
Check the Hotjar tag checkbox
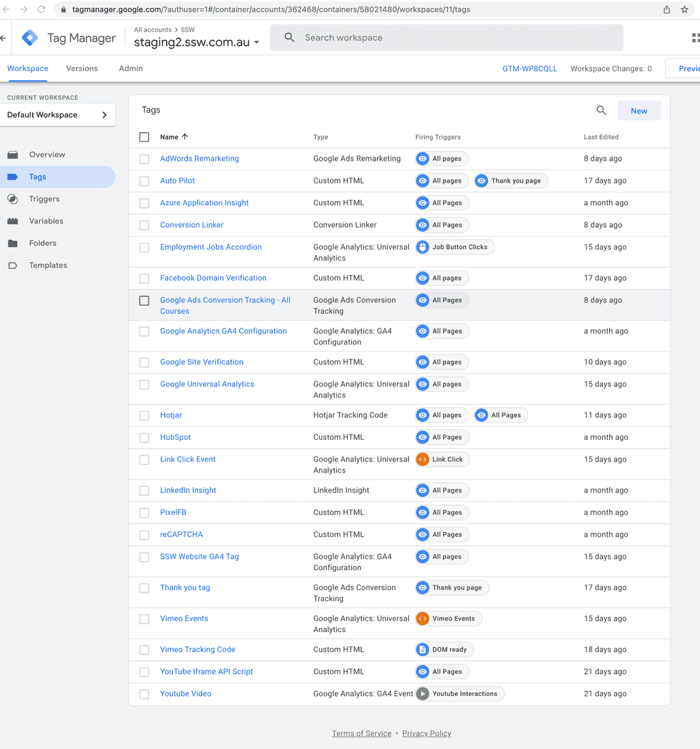click(144, 415)
